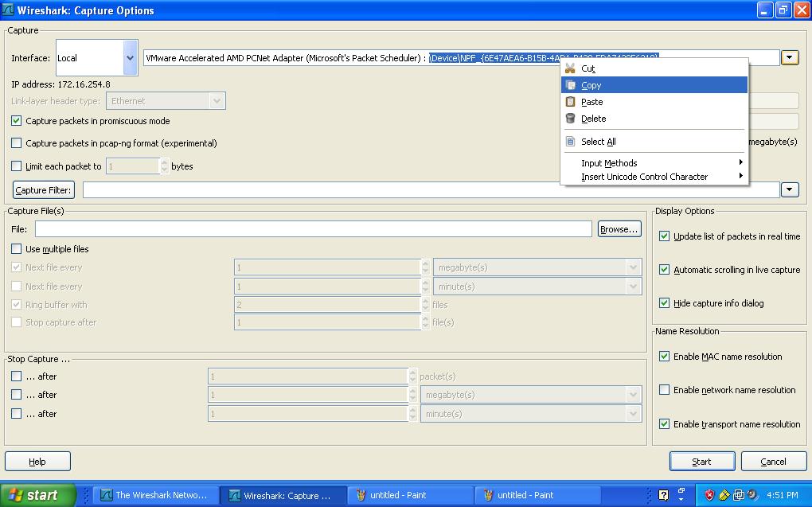This screenshot has height=507, width=812.
Task: Click the Wireshark fin icon in title bar
Action: [8, 10]
